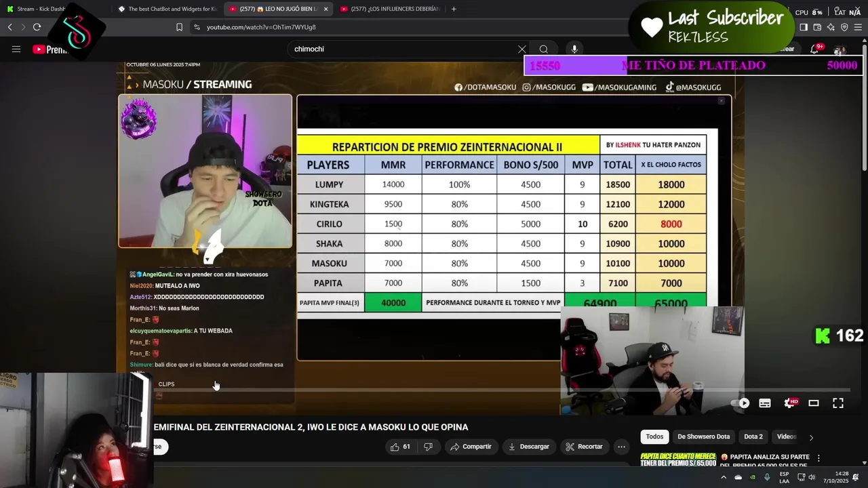Click the video title about ZEINTERNACIONAL 2
Image resolution: width=868 pixels, height=488 pixels.
click(311, 427)
